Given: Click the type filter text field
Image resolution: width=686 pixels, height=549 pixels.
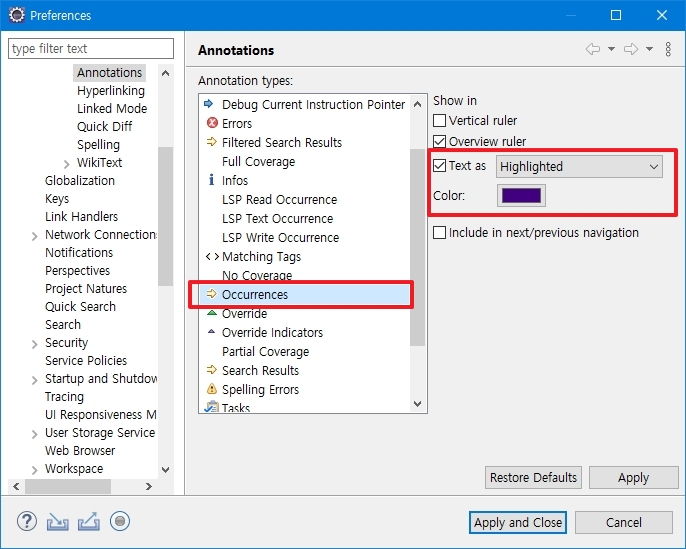Looking at the screenshot, I should 91,48.
